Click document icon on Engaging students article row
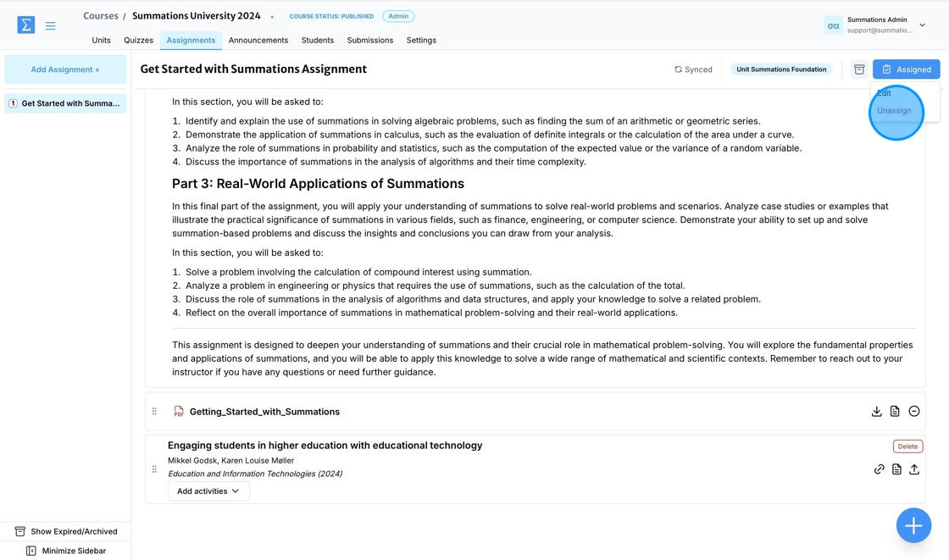949x560 pixels. pos(896,469)
